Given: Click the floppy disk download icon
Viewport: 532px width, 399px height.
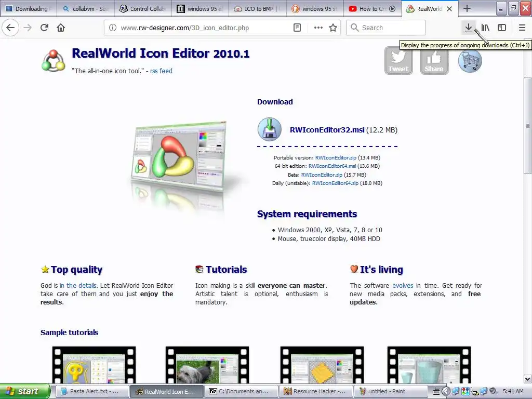Looking at the screenshot, I should 270,129.
